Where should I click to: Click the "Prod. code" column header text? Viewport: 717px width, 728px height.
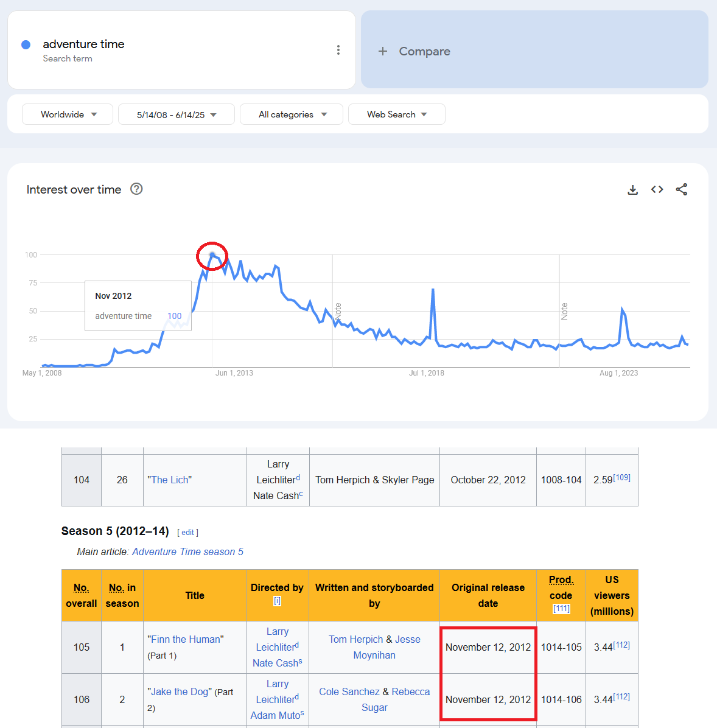click(561, 588)
